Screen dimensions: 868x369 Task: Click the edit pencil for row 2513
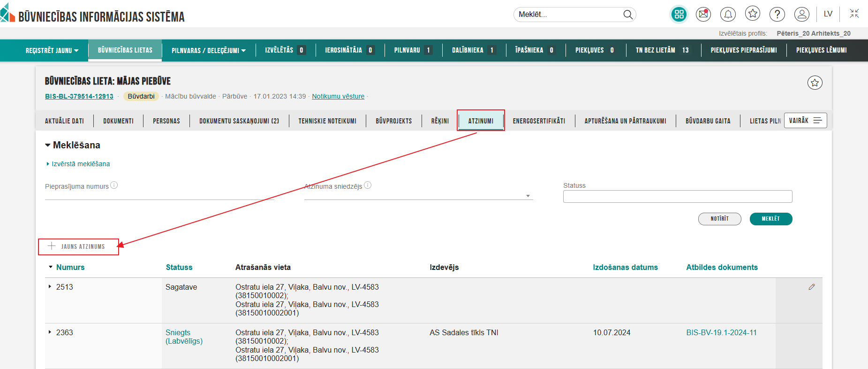(812, 287)
